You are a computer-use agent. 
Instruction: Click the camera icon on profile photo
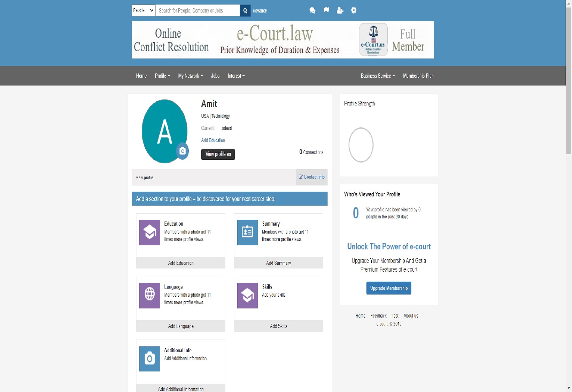182,151
